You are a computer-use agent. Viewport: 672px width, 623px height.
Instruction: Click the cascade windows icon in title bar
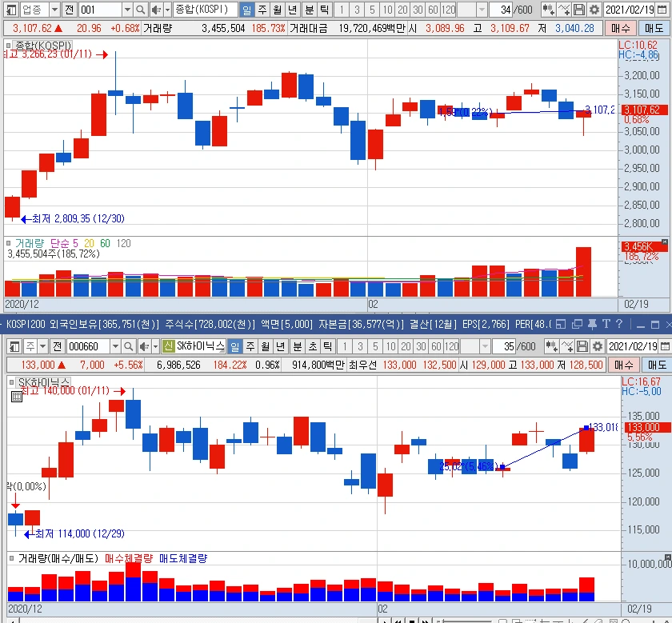577,325
